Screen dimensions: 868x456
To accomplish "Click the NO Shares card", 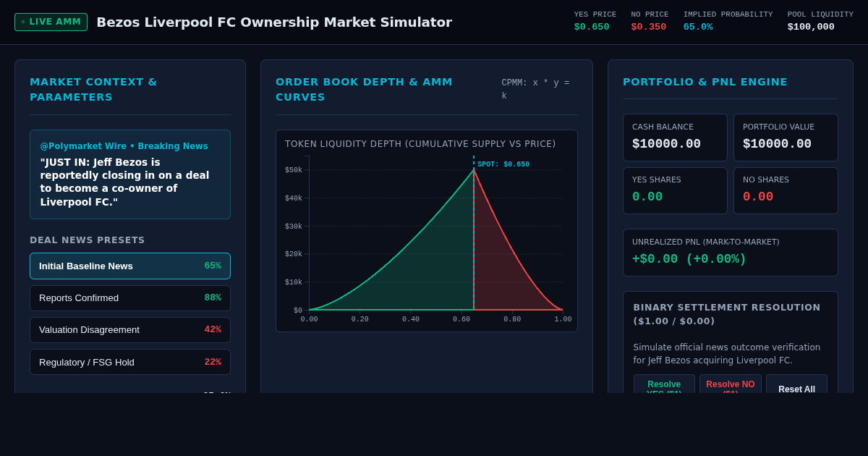I will (x=786, y=190).
